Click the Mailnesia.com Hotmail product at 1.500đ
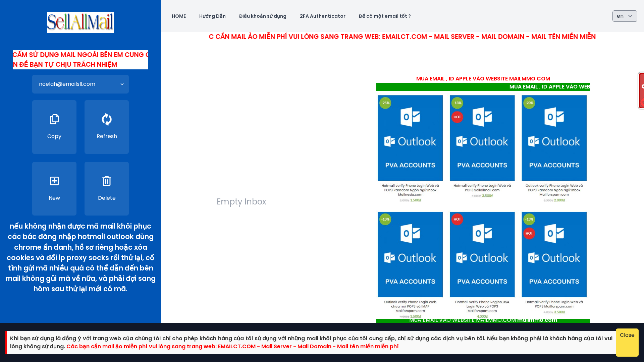The width and height of the screenshot is (644, 362). (x=410, y=149)
